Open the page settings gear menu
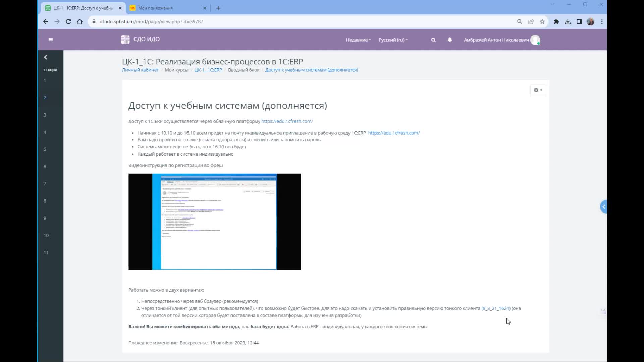 pyautogui.click(x=538, y=90)
